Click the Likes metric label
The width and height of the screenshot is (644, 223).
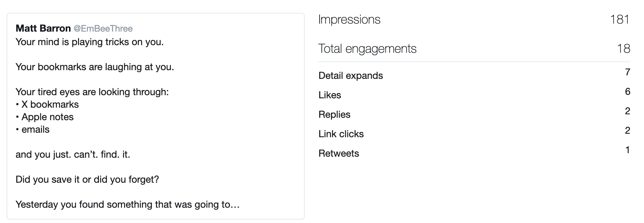coord(330,95)
